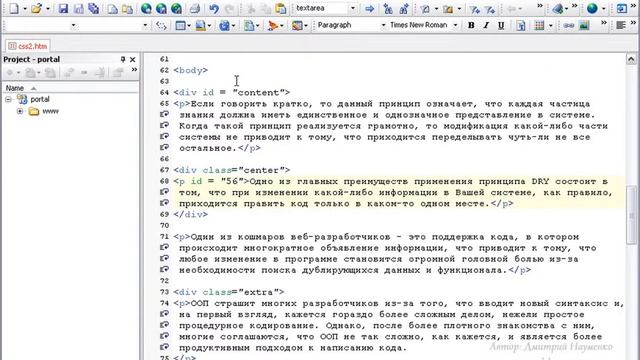The image size is (640, 360).
Task: Close the Project - portal panel
Action: coord(133,60)
